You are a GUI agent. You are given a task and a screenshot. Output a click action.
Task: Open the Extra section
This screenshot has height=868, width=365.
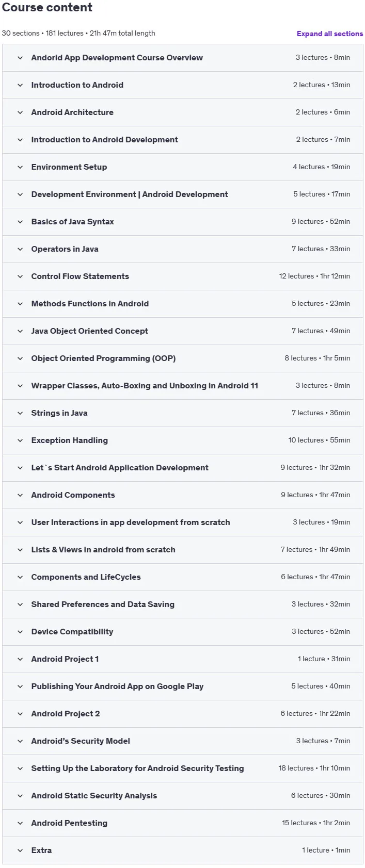point(183,850)
